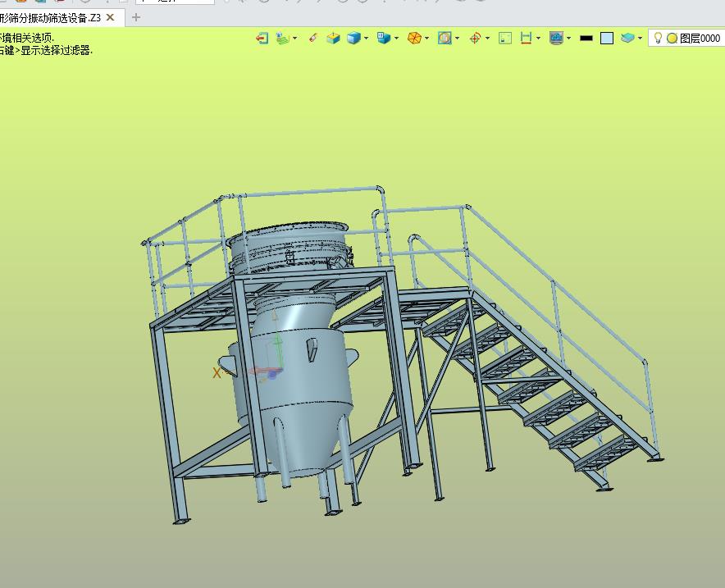Toggle the small square frame view icon
725x588 pixels.
(505, 38)
